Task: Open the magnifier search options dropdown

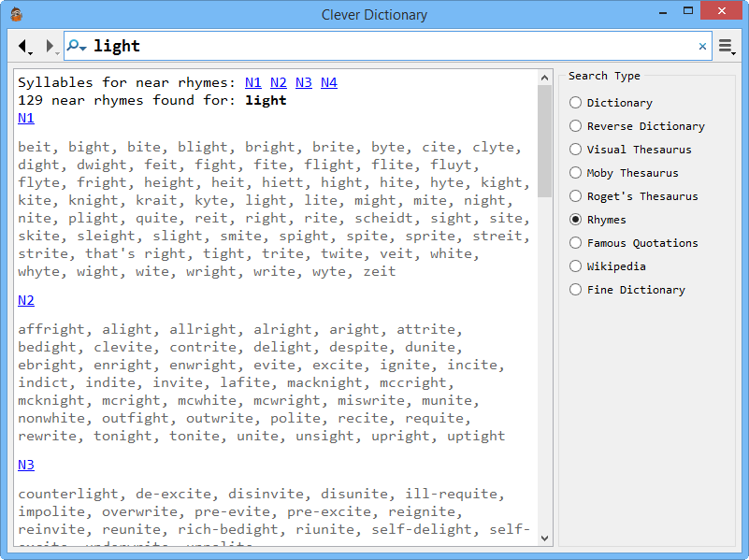Action: pos(77,46)
